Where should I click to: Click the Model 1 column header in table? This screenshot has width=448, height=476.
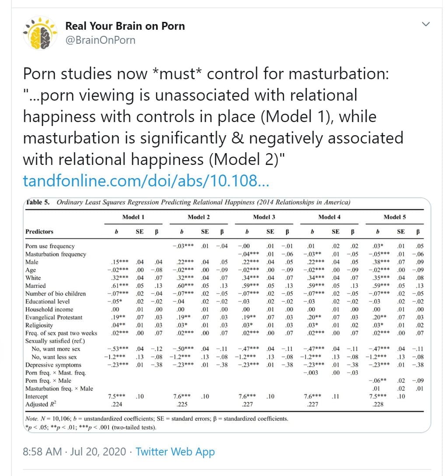[x=133, y=217]
